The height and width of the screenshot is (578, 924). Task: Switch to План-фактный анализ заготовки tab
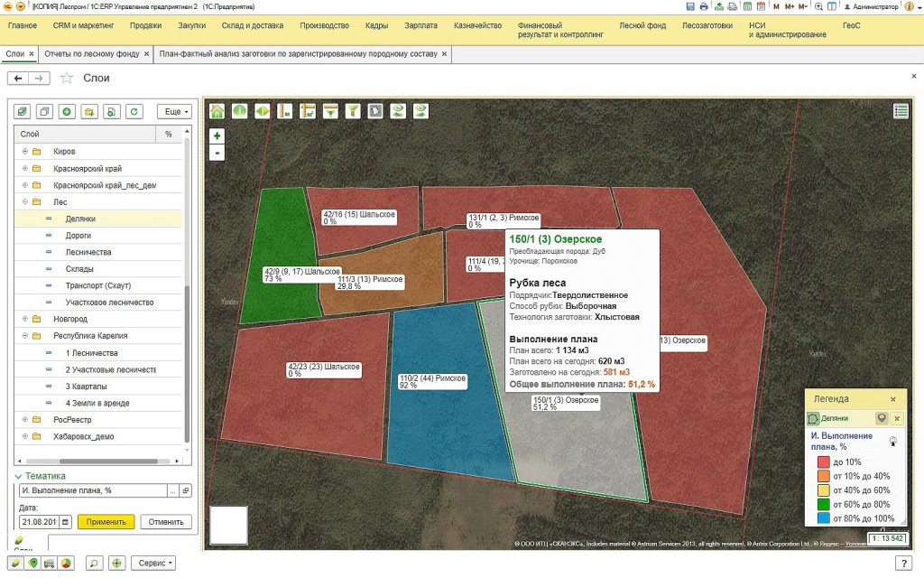tap(298, 53)
